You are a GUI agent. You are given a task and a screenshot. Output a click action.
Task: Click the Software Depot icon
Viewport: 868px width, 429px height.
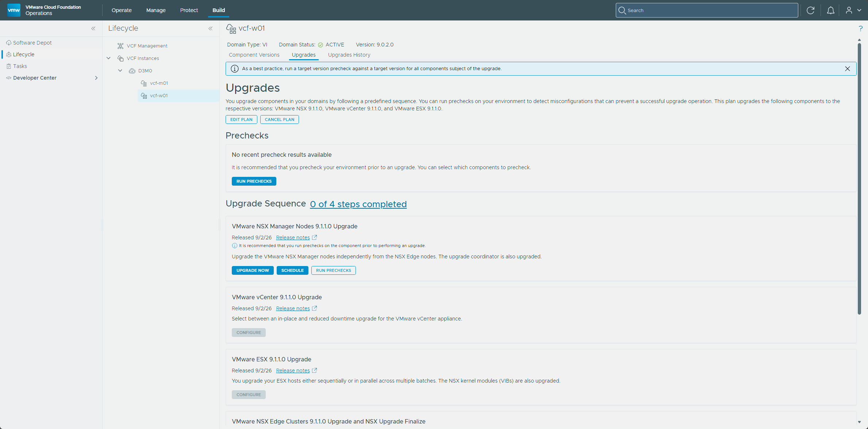point(9,43)
